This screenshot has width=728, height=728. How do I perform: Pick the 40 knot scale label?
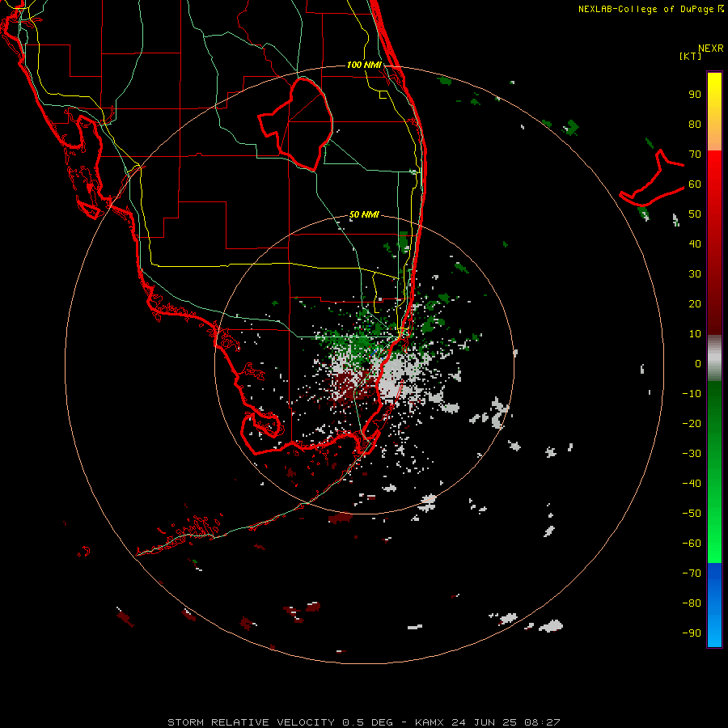(x=695, y=244)
